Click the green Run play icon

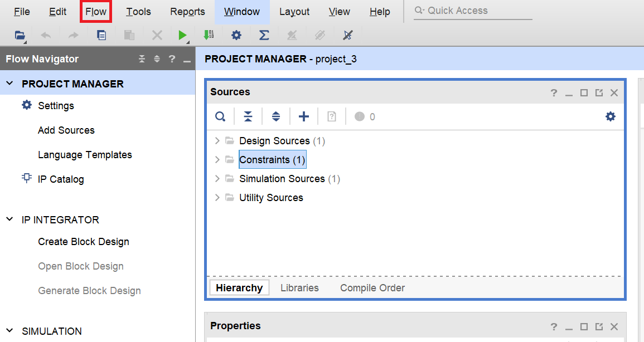(182, 35)
